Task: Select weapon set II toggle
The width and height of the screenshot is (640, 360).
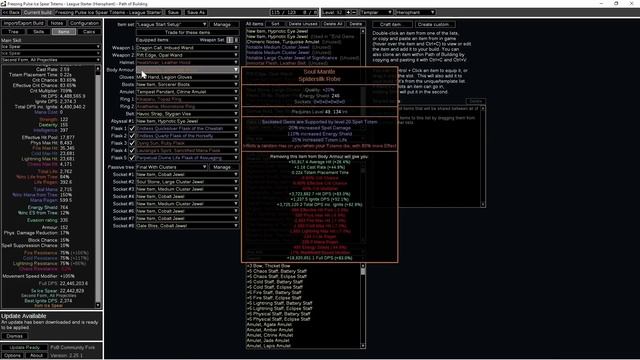Action: point(236,40)
